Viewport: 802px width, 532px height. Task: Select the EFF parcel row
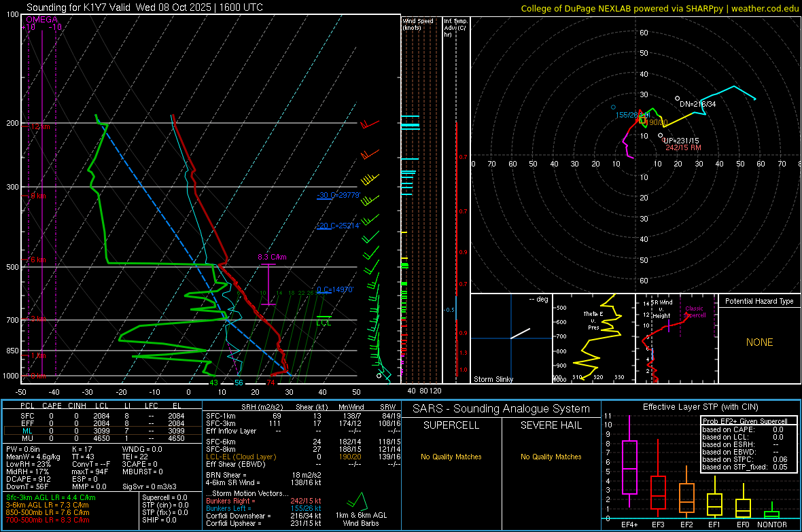(103, 423)
